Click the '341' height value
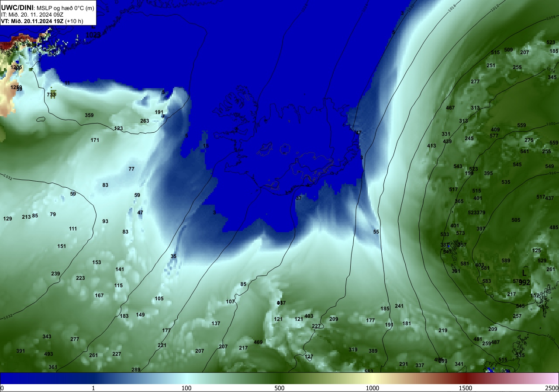Image resolution: width=559 pixels, height=392 pixels. tap(459, 364)
